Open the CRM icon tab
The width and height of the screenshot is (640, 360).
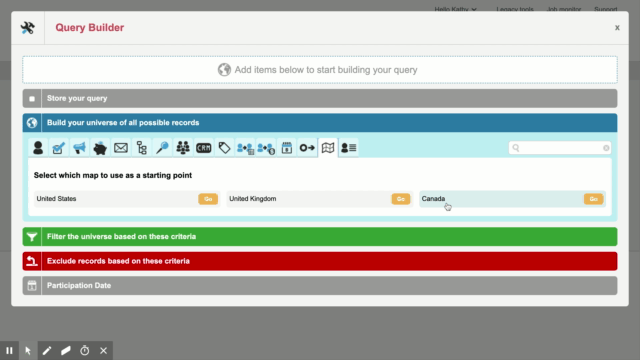click(204, 148)
